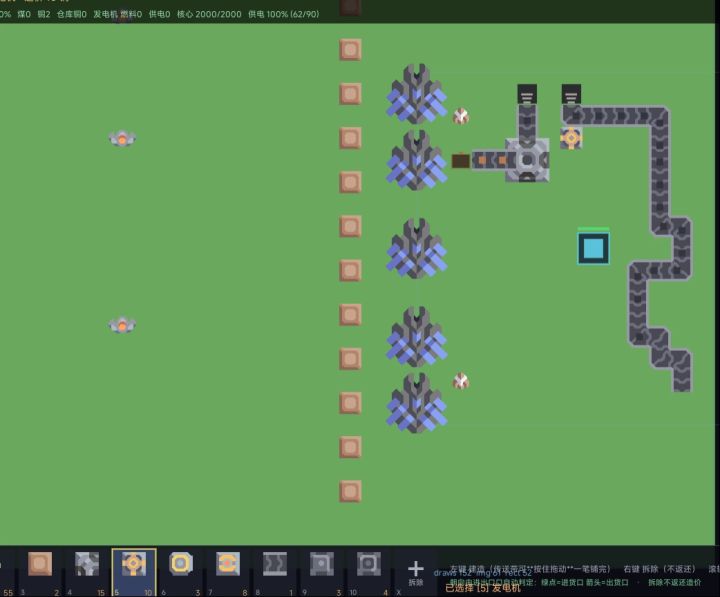Viewport: 720px width, 597px height.
Task: Select the gray block in slot 9
Action: tap(321, 564)
